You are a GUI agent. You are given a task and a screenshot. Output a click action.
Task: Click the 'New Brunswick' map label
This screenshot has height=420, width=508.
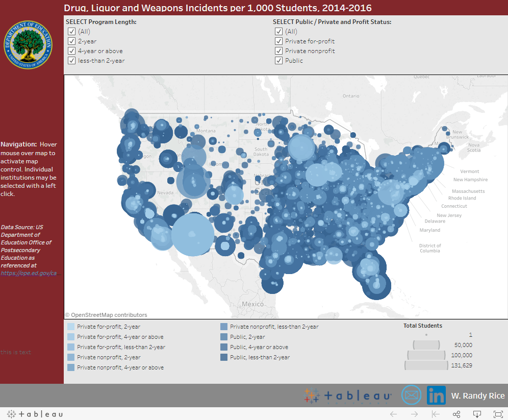pos(458,135)
